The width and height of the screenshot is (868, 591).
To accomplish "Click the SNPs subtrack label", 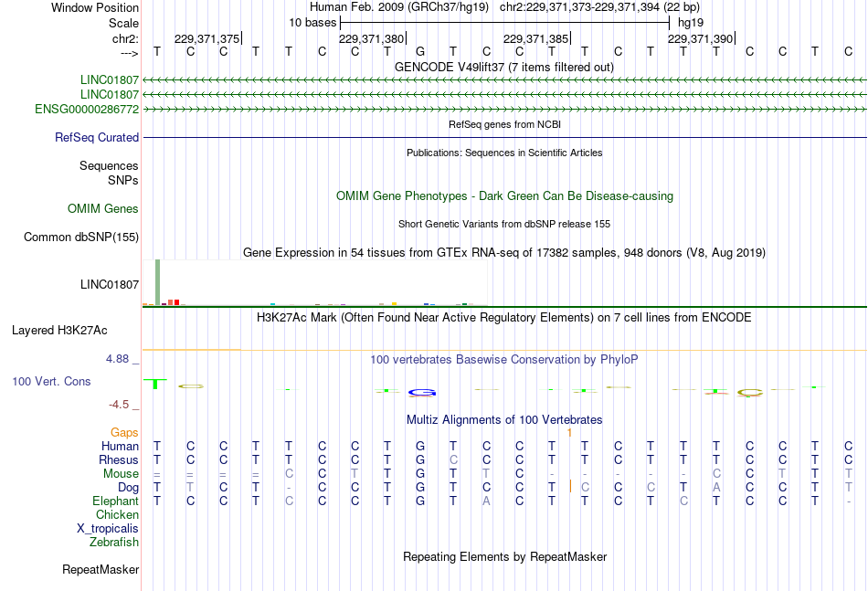I will coord(123,180).
